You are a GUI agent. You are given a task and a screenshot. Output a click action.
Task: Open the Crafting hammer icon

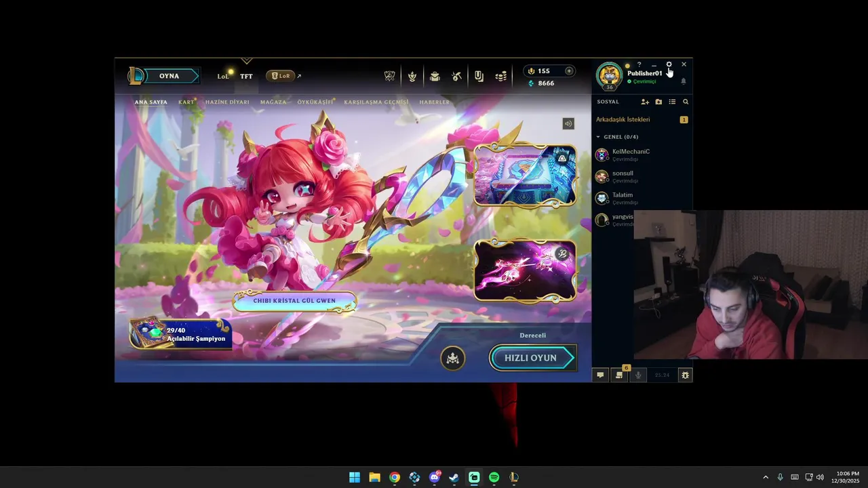tap(457, 77)
